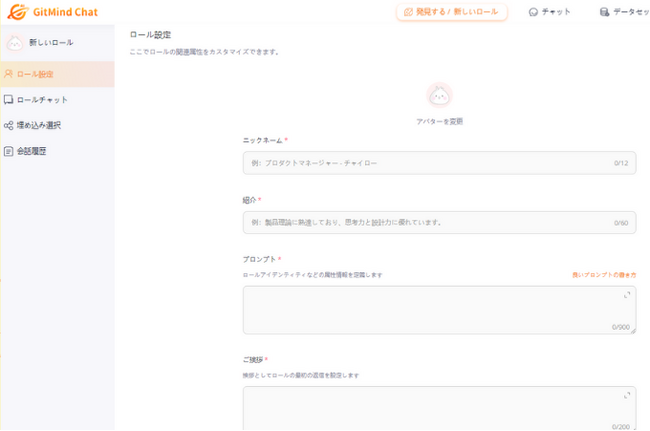Open ロールチャット in the sidebar
This screenshot has width=650, height=431.
click(x=57, y=100)
